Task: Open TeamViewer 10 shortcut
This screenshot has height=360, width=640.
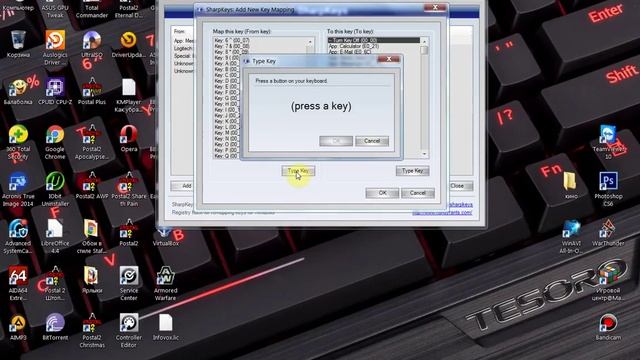Action: pyautogui.click(x=608, y=135)
